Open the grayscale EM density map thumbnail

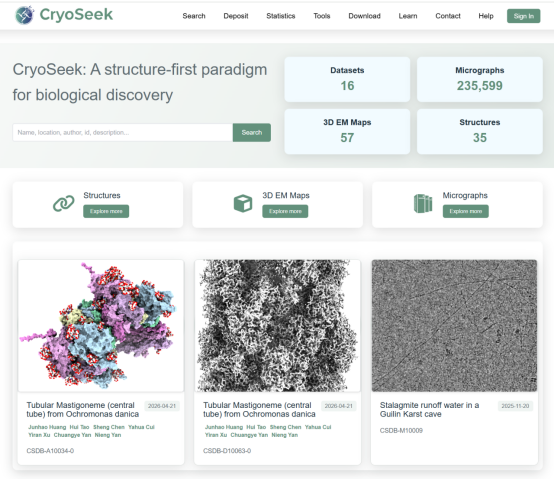277,326
